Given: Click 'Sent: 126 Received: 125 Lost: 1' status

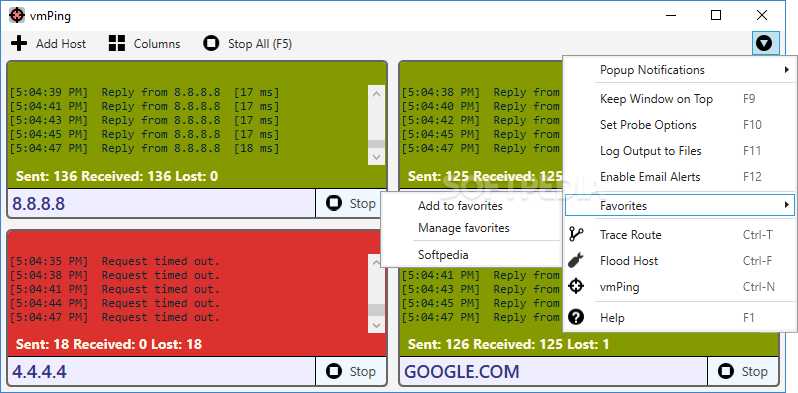Looking at the screenshot, I should 508,345.
